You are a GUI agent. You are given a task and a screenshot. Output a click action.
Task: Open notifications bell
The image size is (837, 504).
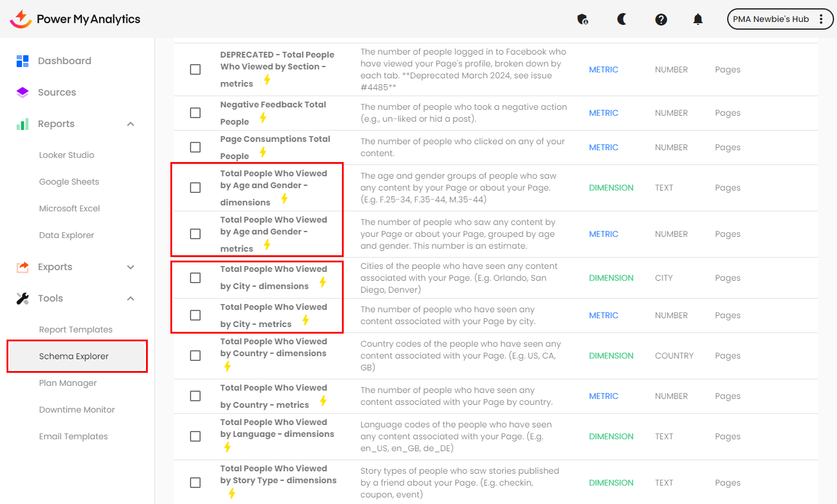tap(697, 20)
